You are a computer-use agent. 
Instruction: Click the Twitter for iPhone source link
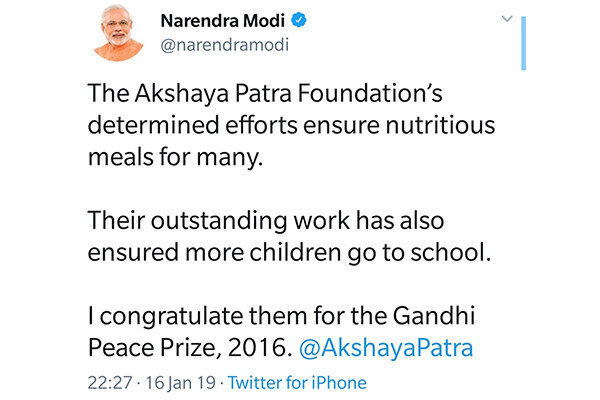point(299,383)
